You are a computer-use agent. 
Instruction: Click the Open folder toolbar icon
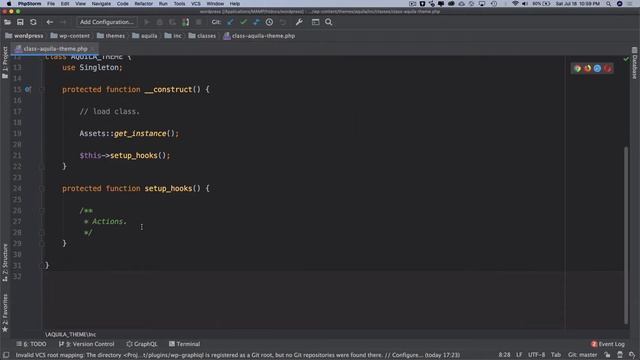tap(7, 22)
